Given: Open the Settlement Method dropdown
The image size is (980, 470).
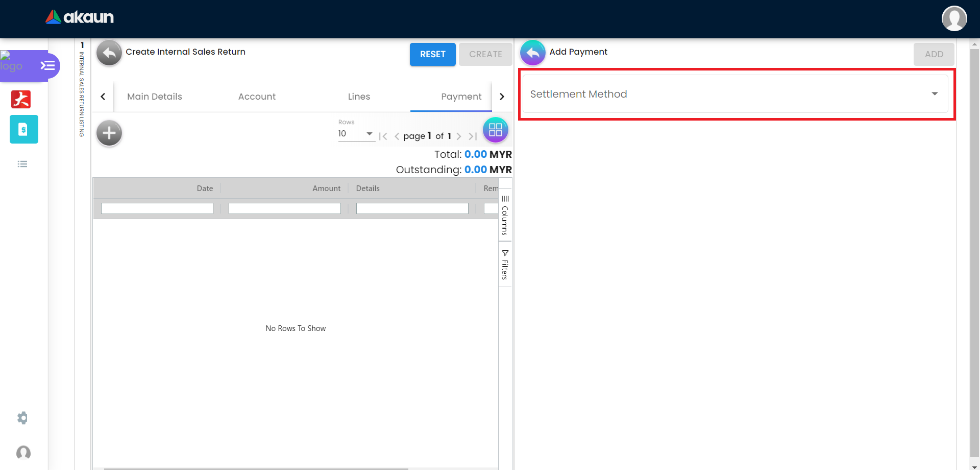Looking at the screenshot, I should pyautogui.click(x=735, y=94).
